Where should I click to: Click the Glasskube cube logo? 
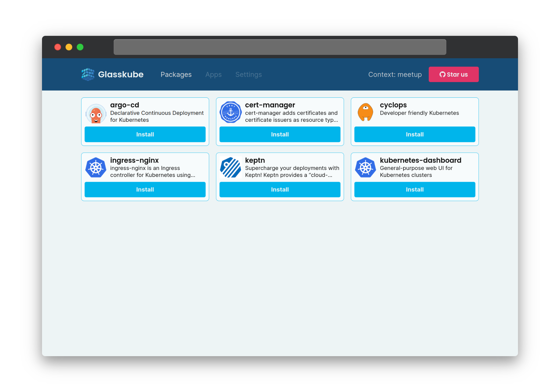[87, 74]
